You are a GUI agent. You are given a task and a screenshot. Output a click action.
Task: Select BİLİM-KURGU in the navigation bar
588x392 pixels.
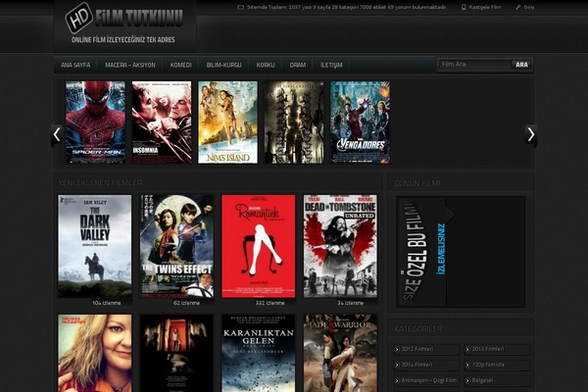[223, 65]
